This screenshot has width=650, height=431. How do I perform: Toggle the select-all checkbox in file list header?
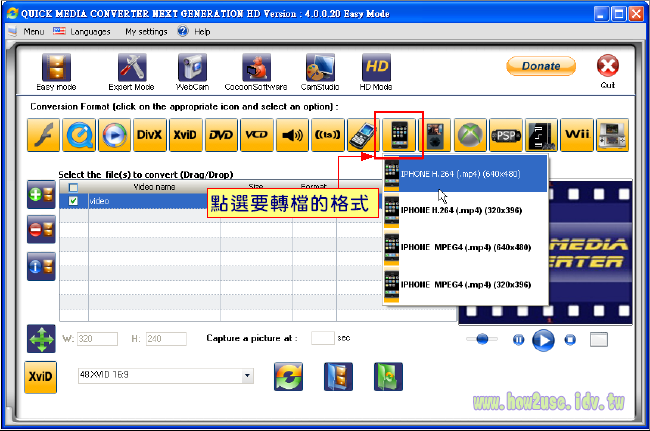tap(73, 187)
